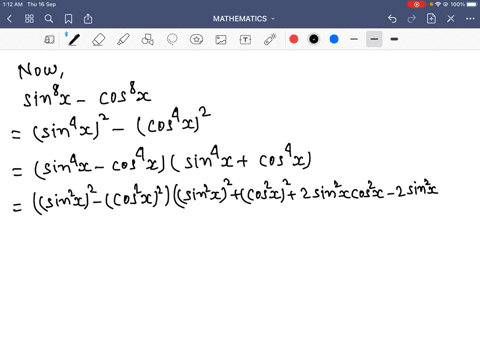Open the more options ellipsis menu
This screenshot has width=480, height=360.
tap(470, 19)
